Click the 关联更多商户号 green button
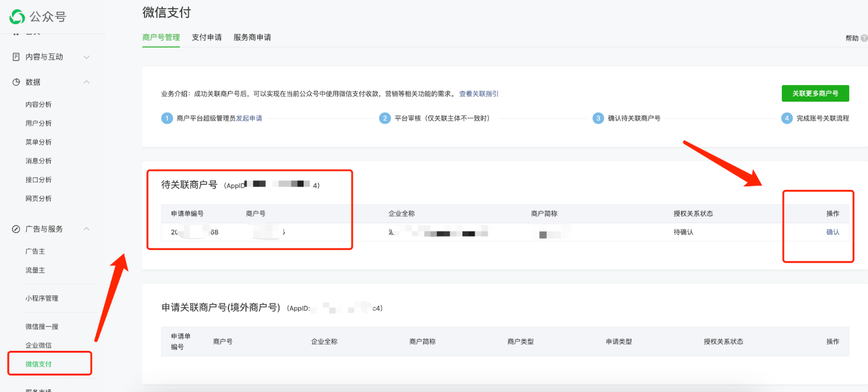The width and height of the screenshot is (868, 392). click(815, 93)
